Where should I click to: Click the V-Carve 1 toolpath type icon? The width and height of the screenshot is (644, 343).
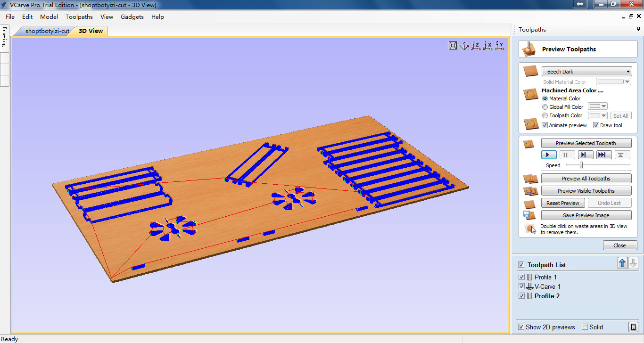tap(530, 286)
